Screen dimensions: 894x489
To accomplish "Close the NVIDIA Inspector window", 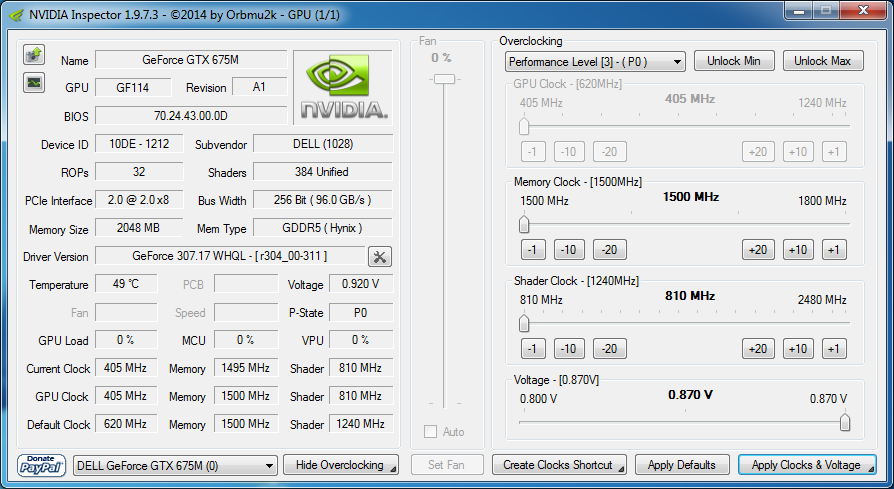I will click(x=864, y=10).
